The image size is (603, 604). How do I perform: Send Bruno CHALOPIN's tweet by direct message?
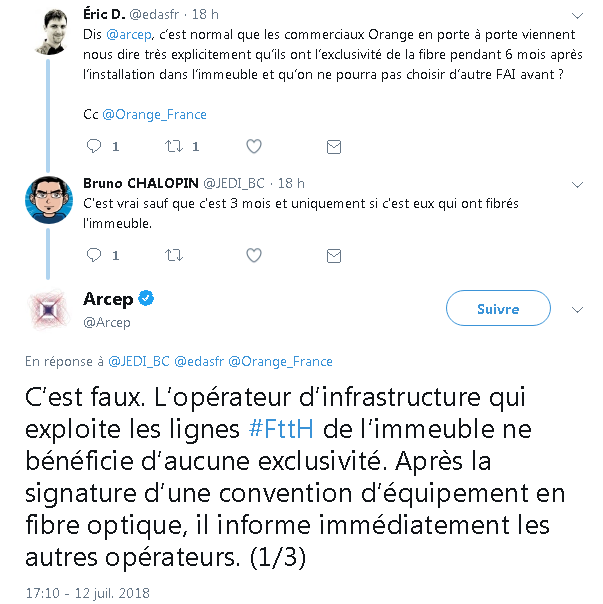click(x=334, y=255)
